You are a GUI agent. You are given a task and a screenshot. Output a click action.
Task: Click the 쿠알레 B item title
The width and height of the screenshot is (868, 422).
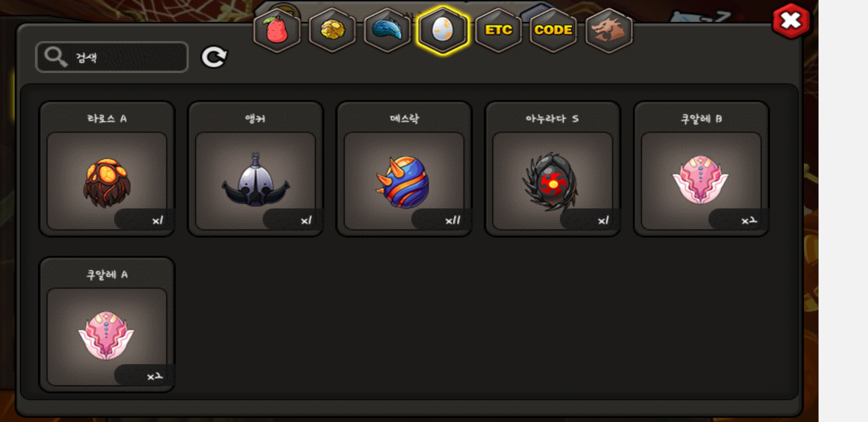[x=701, y=118]
